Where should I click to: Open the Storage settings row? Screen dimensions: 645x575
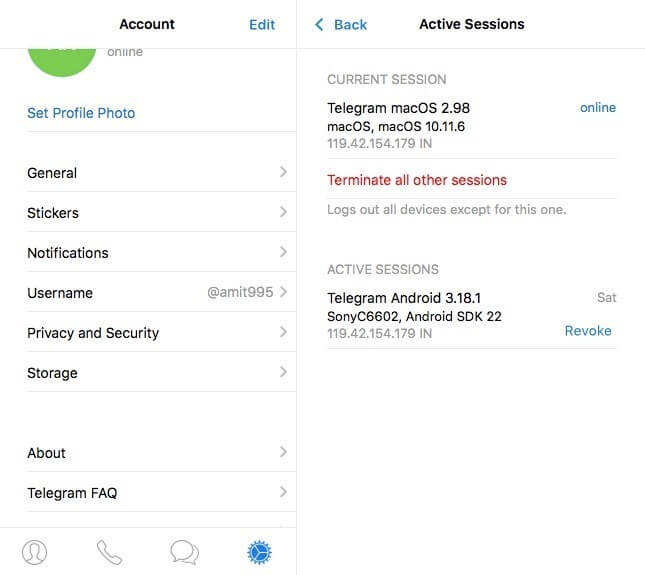(161, 372)
